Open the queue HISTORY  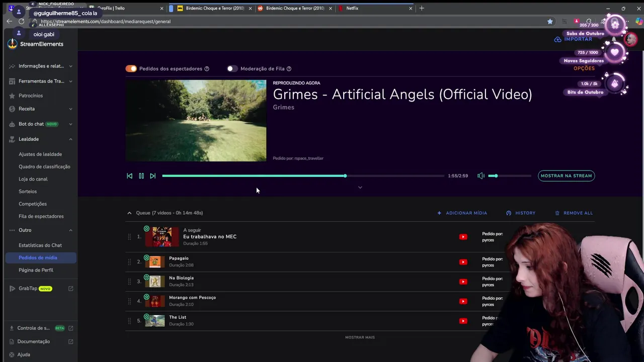tap(521, 213)
